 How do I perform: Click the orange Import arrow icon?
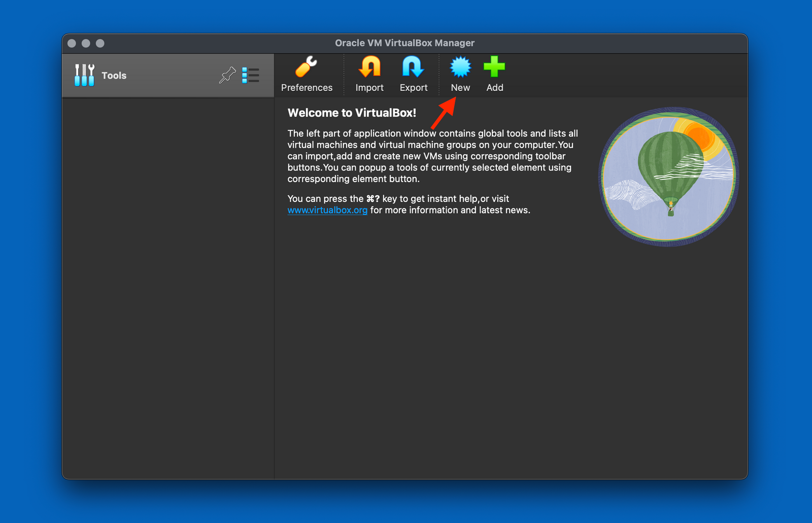(369, 67)
